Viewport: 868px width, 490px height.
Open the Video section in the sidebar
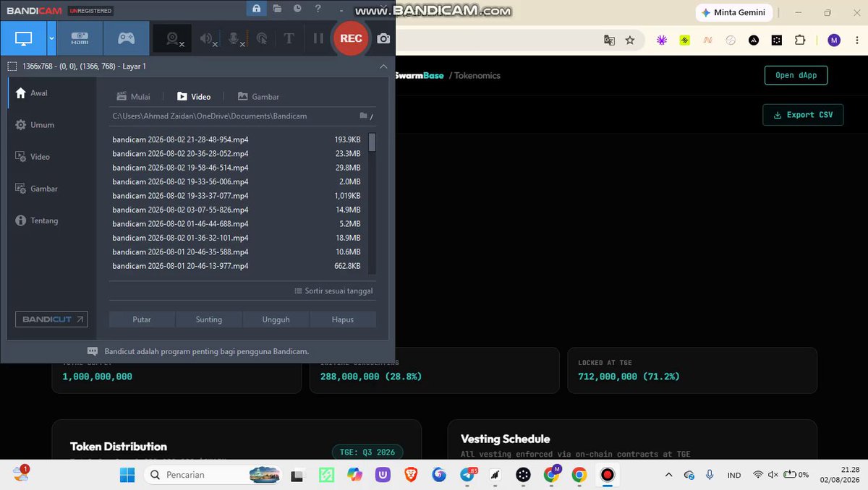[x=52, y=157]
